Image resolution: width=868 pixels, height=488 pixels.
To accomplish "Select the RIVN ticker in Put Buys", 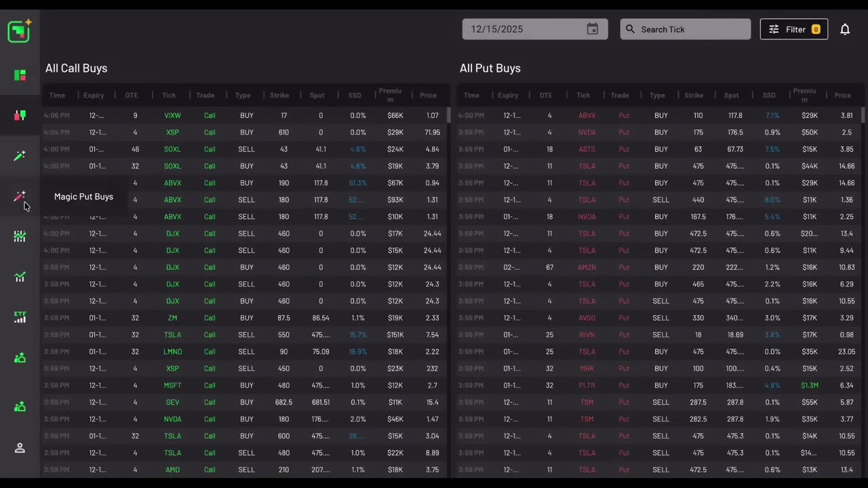I will coord(587,335).
